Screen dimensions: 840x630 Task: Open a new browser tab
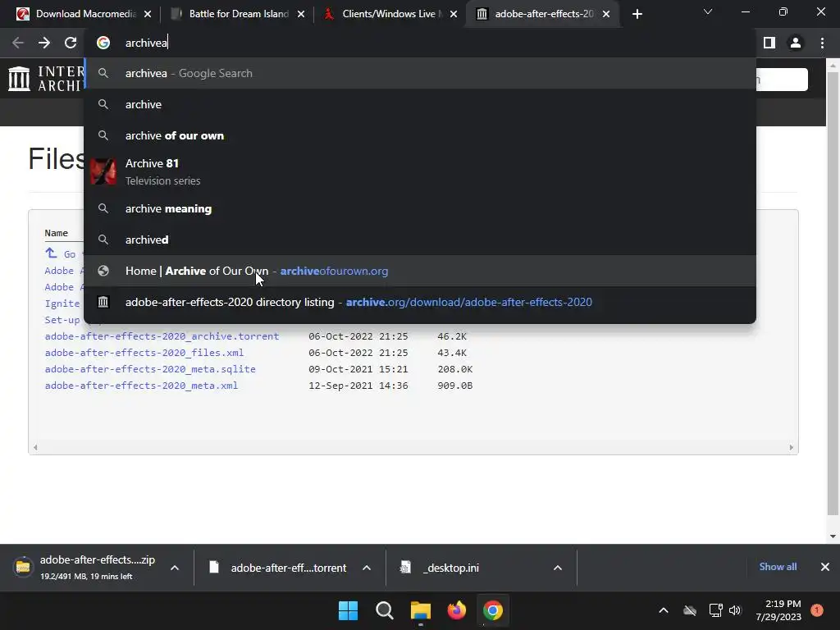[x=637, y=14]
